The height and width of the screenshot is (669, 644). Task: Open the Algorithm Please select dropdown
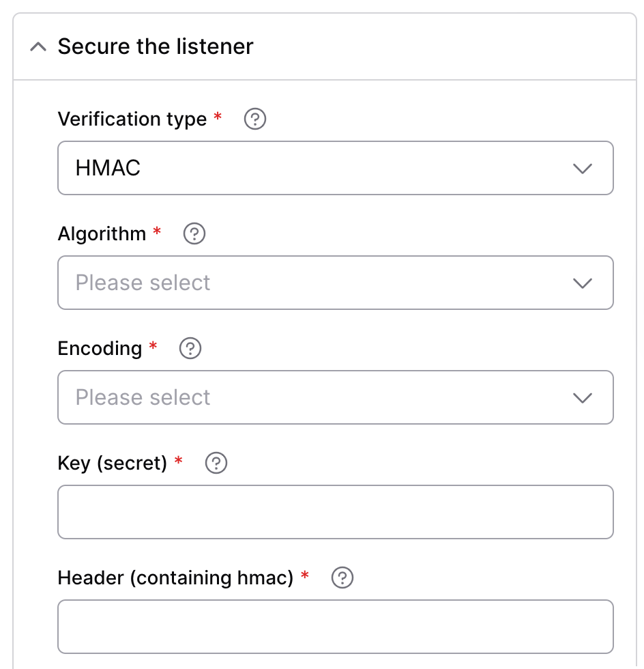pyautogui.click(x=336, y=283)
